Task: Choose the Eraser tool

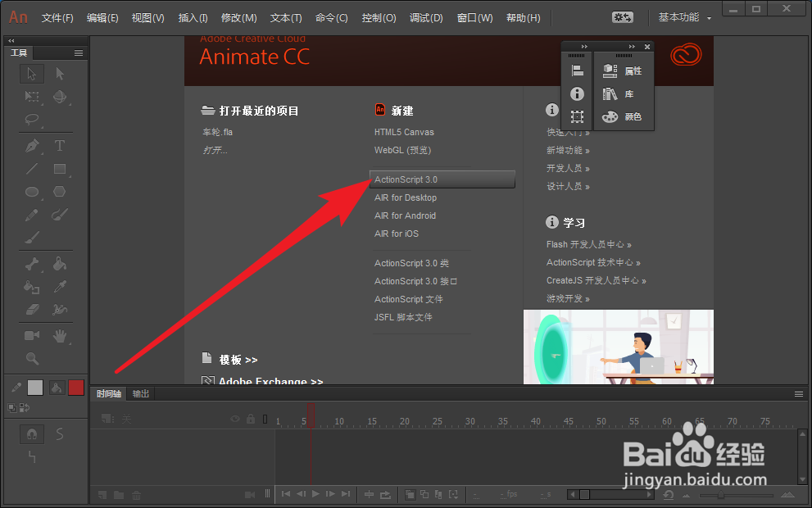Action: [32, 310]
